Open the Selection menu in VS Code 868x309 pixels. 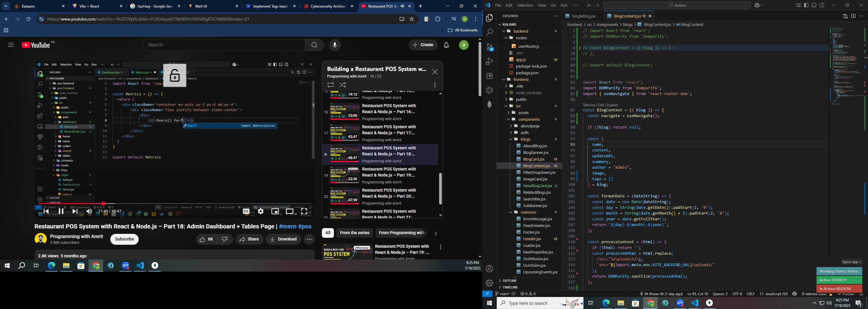coord(525,5)
